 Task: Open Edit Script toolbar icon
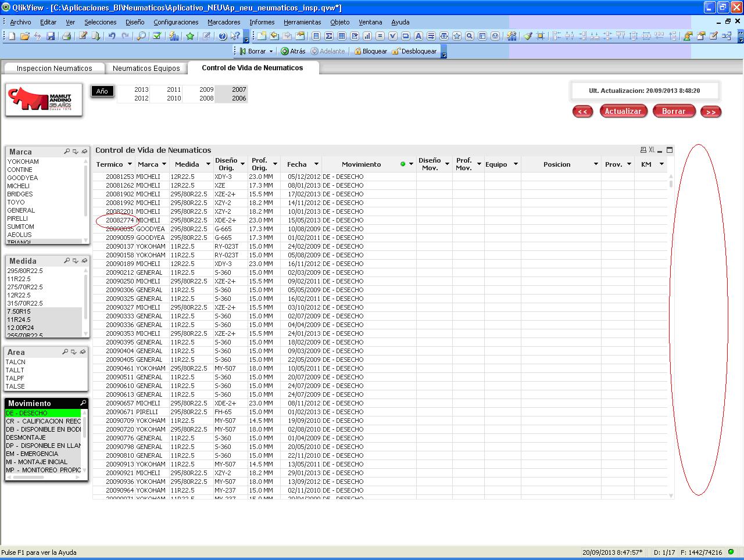(x=83, y=36)
